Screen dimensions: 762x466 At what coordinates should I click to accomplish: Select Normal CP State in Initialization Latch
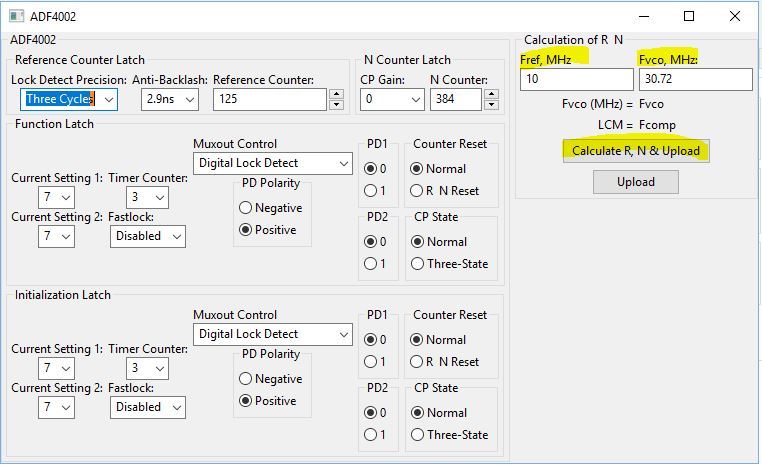tap(439, 413)
